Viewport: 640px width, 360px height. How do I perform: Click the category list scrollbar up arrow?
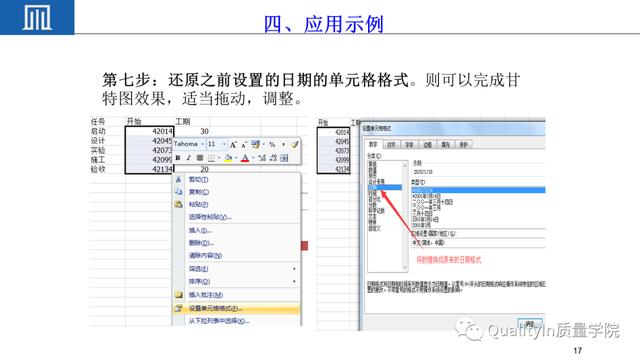tap(405, 165)
